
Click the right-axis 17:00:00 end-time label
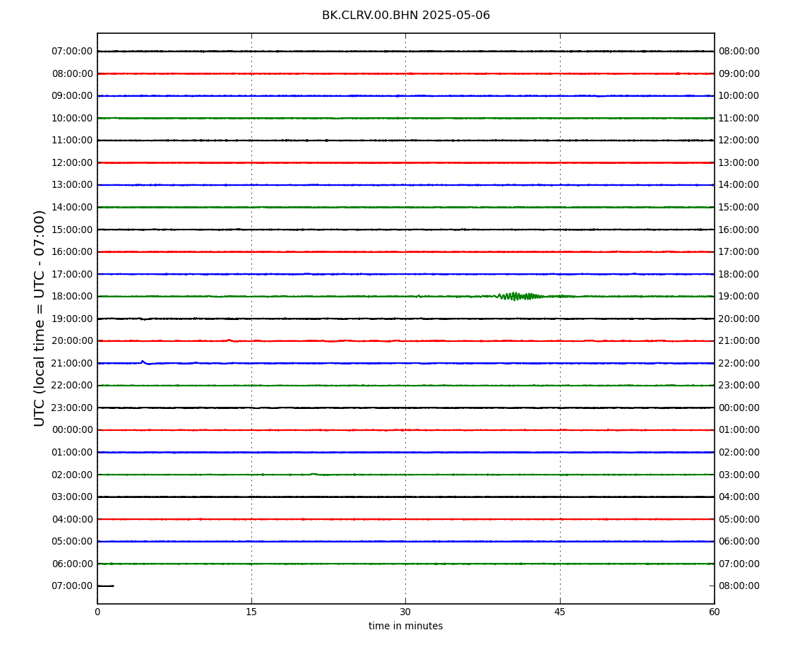click(x=739, y=252)
